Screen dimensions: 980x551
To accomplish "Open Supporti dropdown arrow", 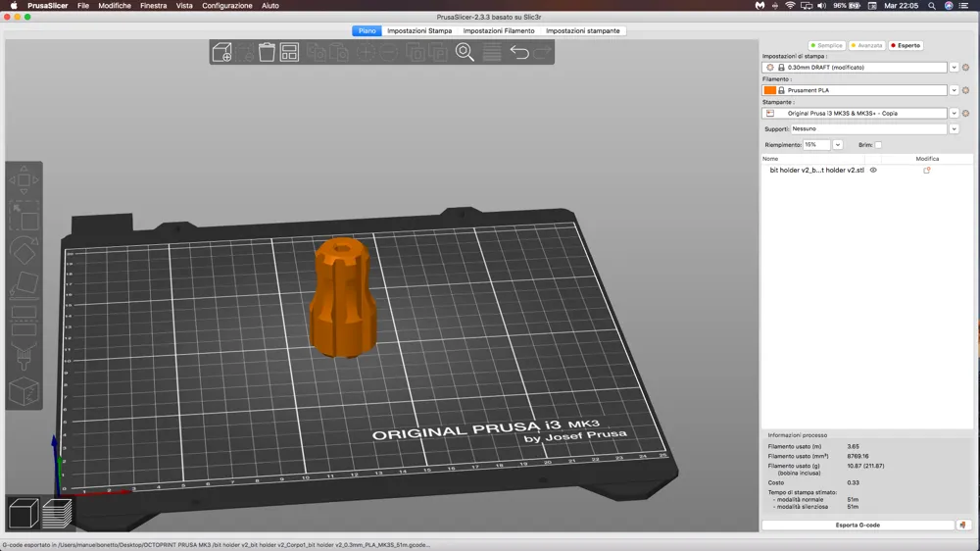I will coord(954,128).
